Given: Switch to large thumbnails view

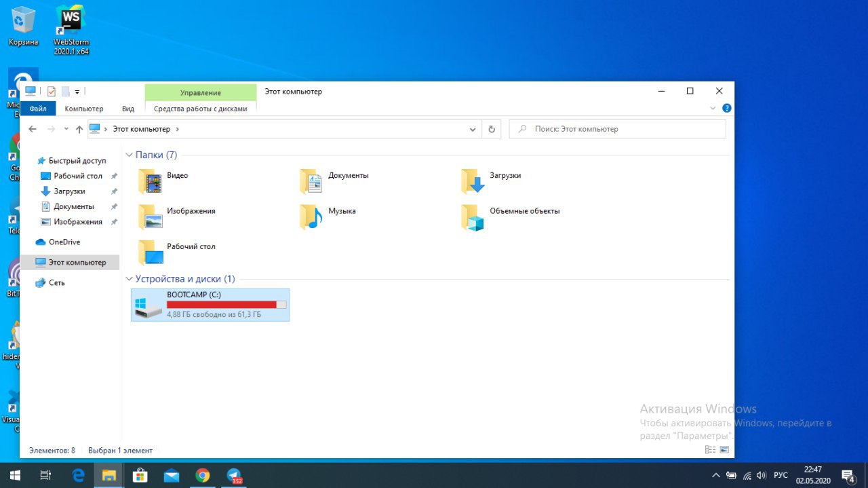Looking at the screenshot, I should (724, 450).
